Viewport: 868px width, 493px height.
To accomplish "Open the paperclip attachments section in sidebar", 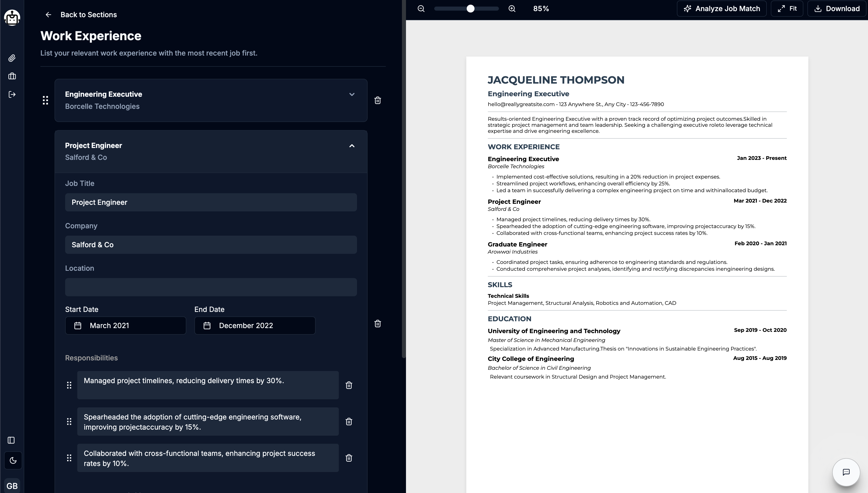I will tap(12, 58).
